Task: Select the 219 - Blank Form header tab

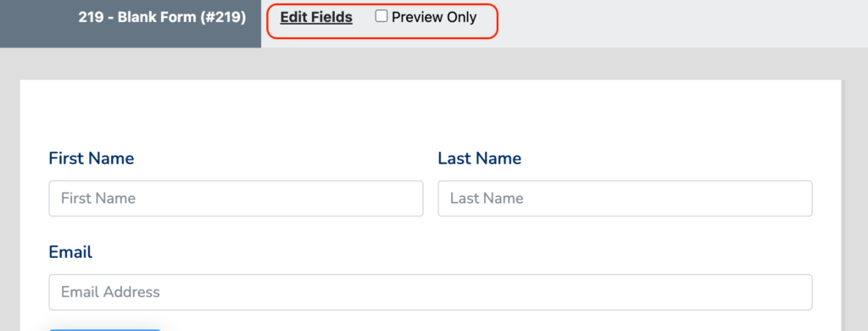Action: [x=131, y=24]
